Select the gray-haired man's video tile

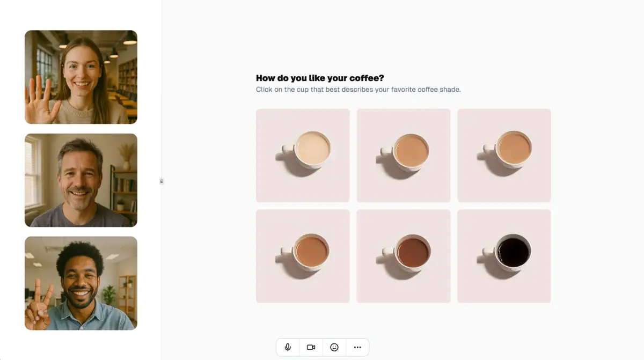tap(81, 180)
